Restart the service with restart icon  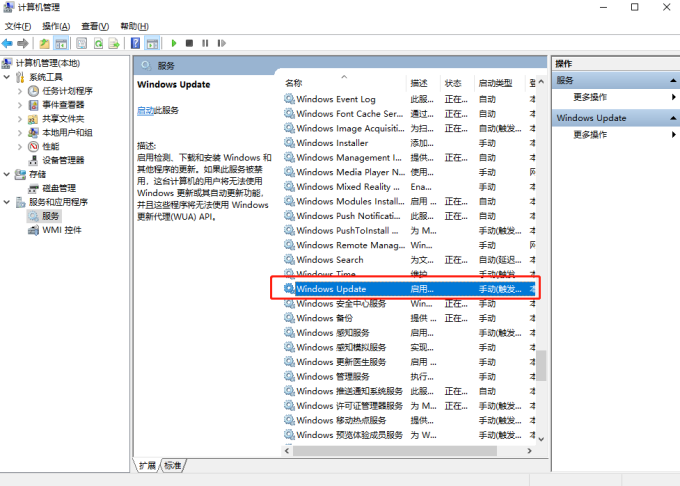(x=222, y=43)
